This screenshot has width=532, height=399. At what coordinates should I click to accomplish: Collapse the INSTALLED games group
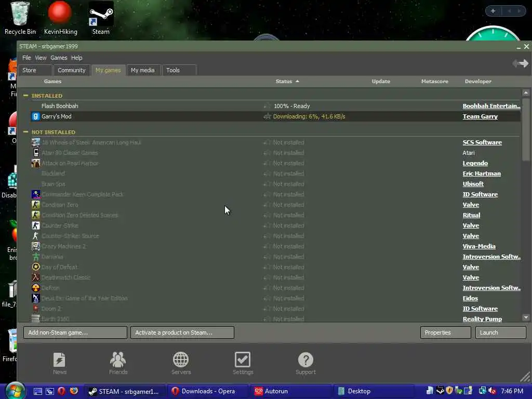tap(26, 96)
